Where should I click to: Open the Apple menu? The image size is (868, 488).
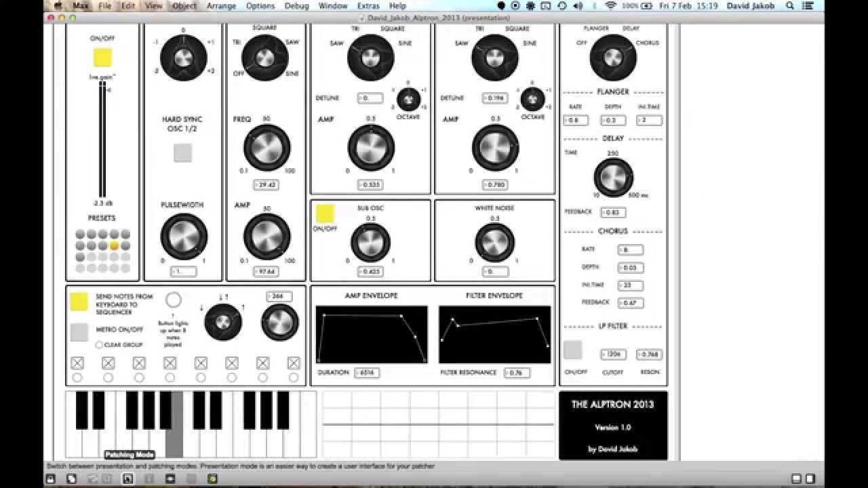click(x=59, y=5)
